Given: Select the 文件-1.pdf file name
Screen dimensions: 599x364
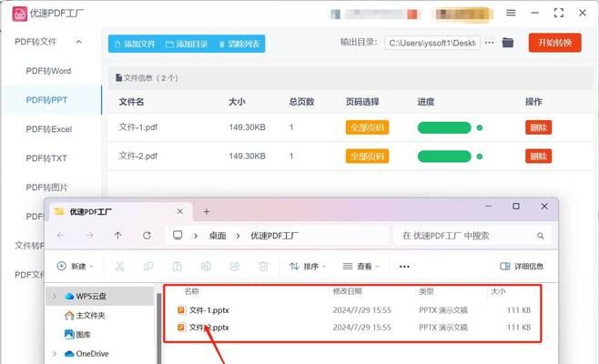Looking at the screenshot, I should pos(137,126).
